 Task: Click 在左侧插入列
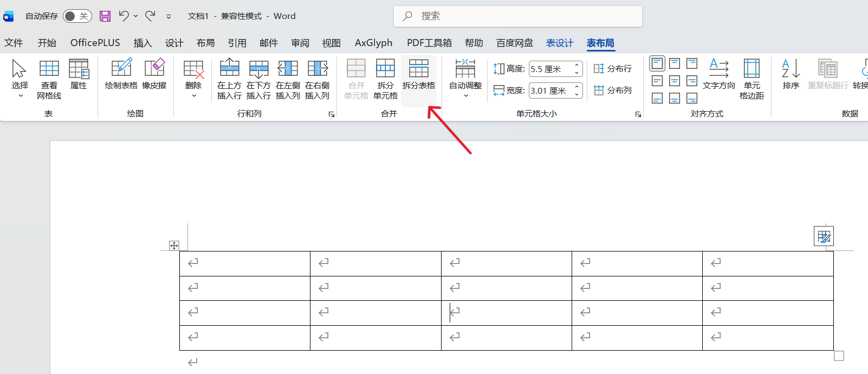[288, 79]
